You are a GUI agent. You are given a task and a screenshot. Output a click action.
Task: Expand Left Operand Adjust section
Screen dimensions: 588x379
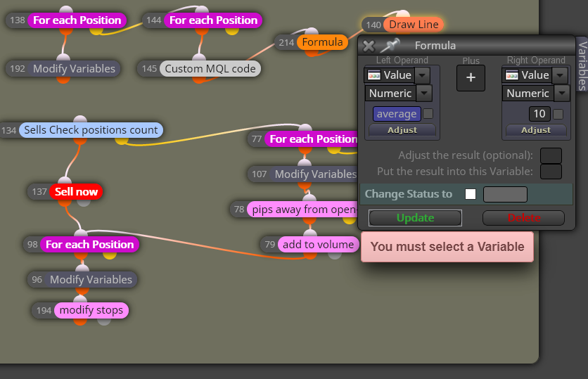pyautogui.click(x=402, y=130)
